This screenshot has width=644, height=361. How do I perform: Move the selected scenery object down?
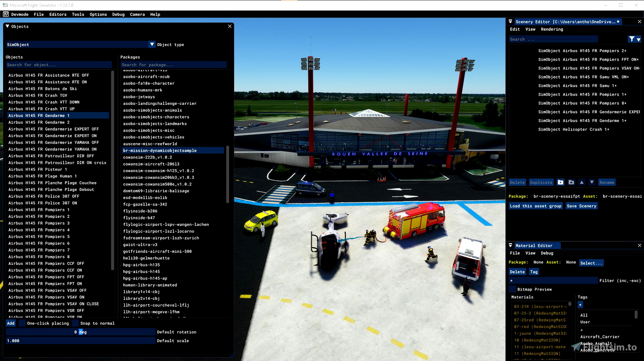592,183
